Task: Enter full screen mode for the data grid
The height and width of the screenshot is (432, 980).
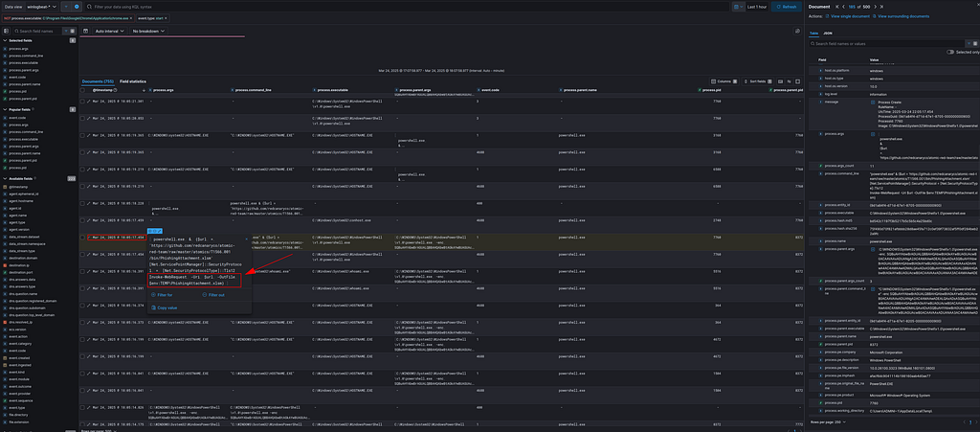Action: (797, 81)
